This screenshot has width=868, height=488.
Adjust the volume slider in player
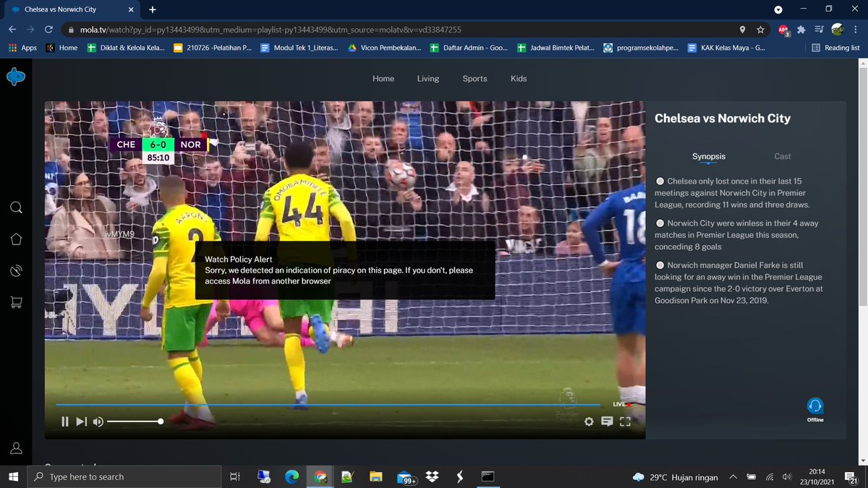(135, 421)
